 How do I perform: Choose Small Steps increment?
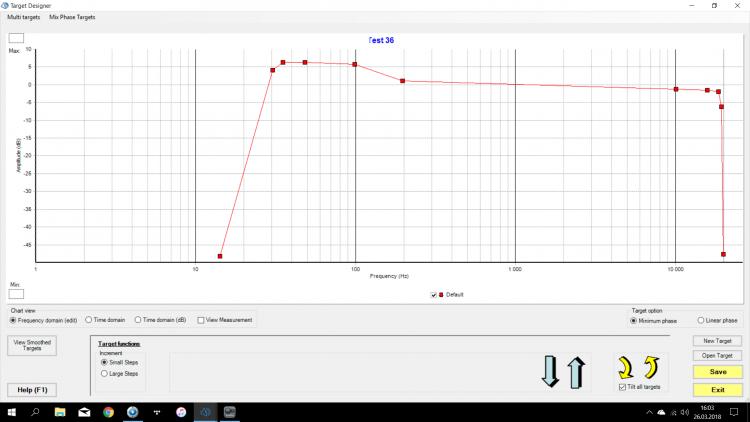tap(120, 363)
